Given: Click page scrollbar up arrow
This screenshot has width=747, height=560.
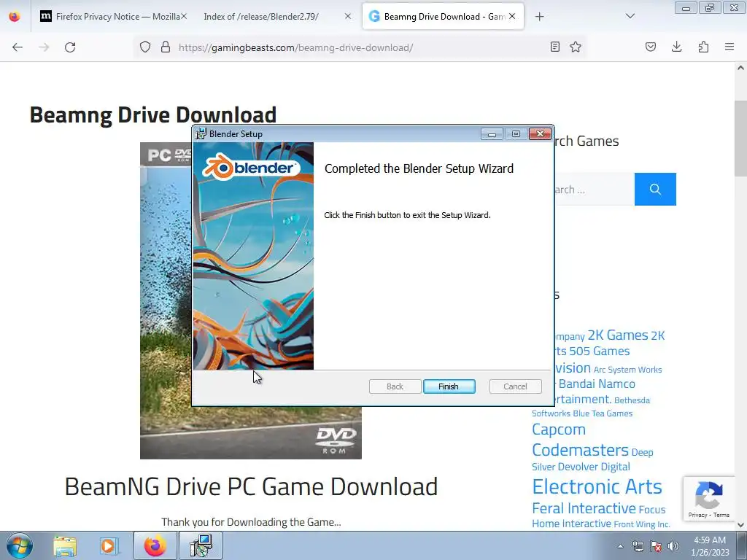Looking at the screenshot, I should pyautogui.click(x=740, y=68).
